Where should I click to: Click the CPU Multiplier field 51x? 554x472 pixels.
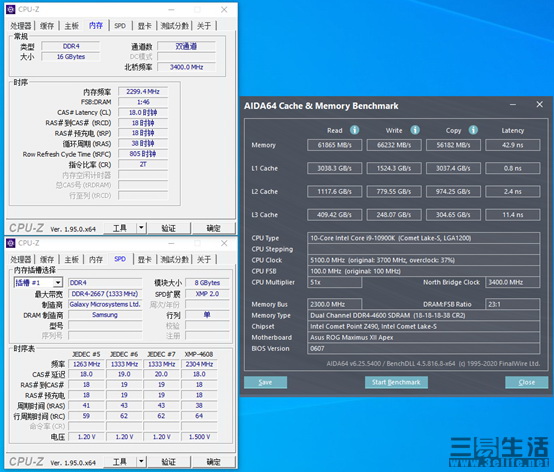click(x=335, y=282)
